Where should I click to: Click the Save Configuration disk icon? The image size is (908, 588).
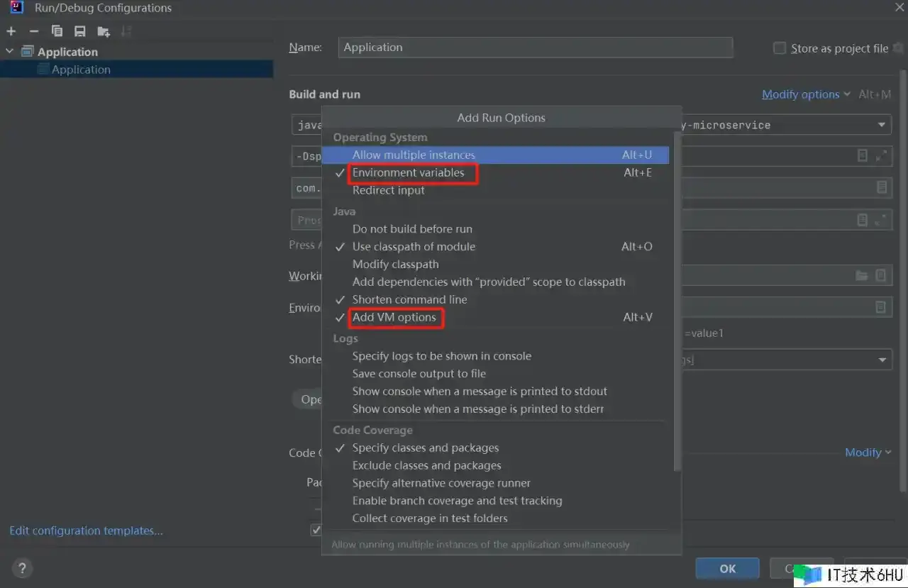point(80,31)
